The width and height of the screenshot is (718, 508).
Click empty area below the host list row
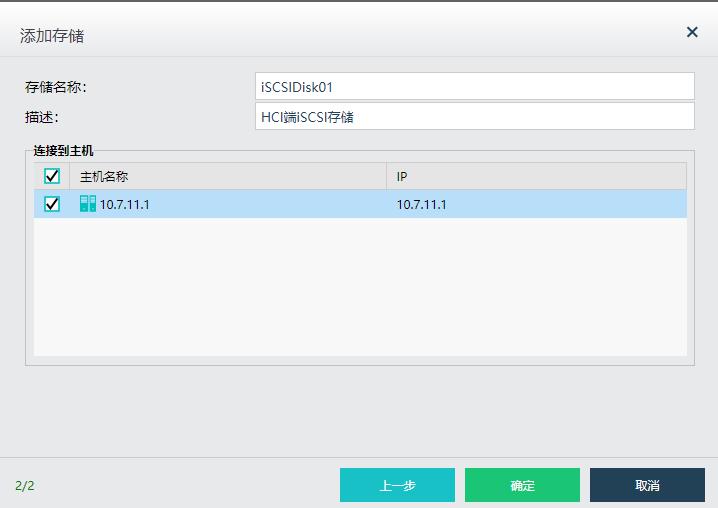point(360,290)
